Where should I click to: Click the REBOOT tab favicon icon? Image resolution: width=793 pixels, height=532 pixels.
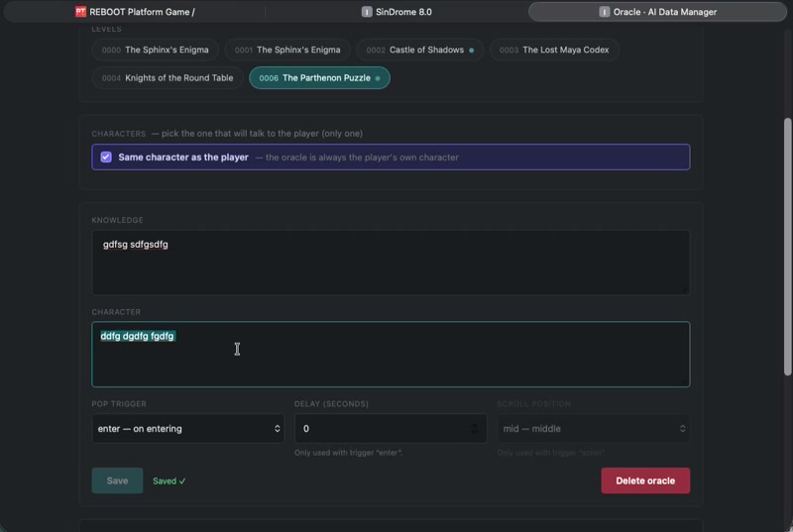(80, 12)
